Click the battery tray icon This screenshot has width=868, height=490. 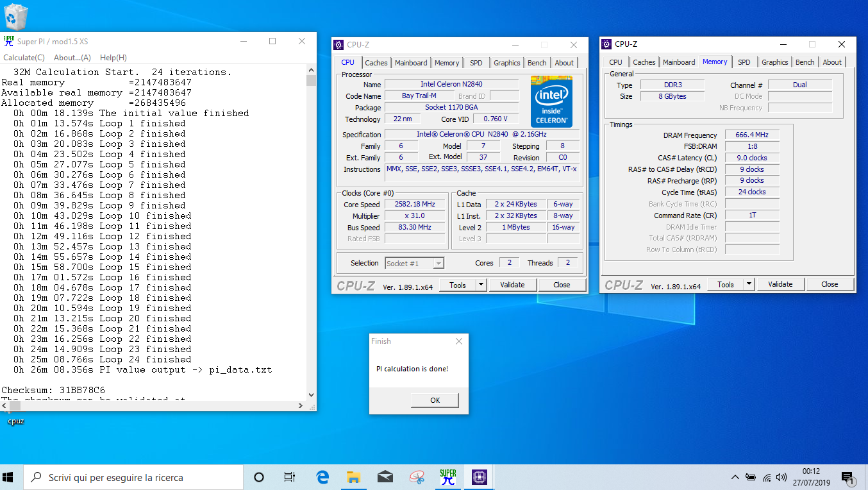(x=751, y=478)
